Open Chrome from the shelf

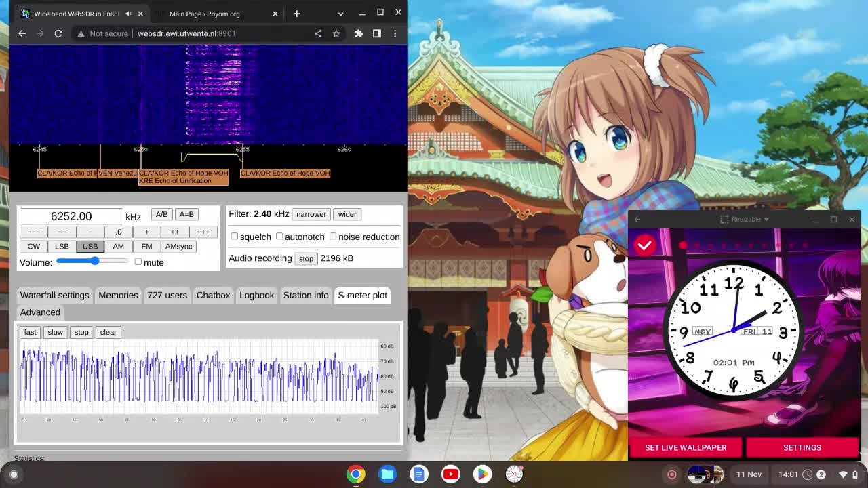356,474
